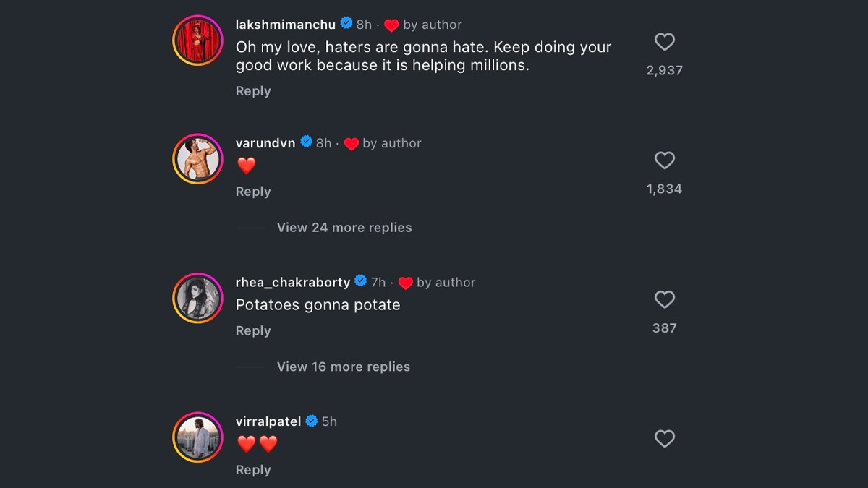Viewport: 868px width, 488px height.
Task: Click the virralpatel username link
Action: click(x=268, y=421)
